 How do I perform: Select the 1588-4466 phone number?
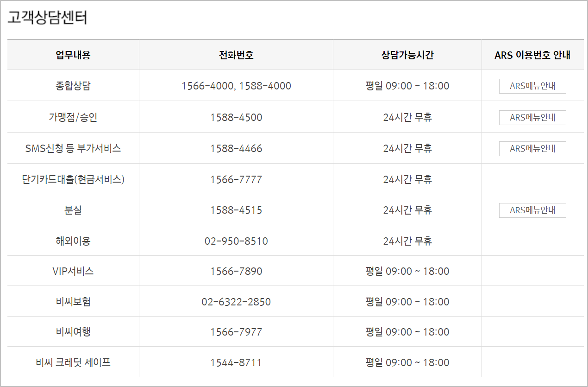tap(236, 149)
